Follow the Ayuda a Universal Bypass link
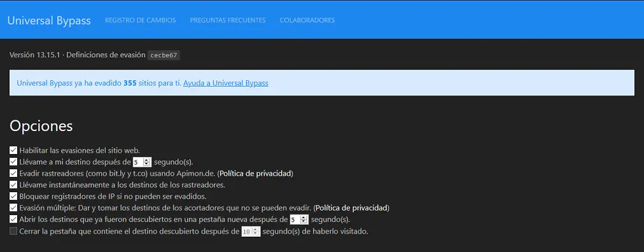The image size is (644, 252). 225,83
